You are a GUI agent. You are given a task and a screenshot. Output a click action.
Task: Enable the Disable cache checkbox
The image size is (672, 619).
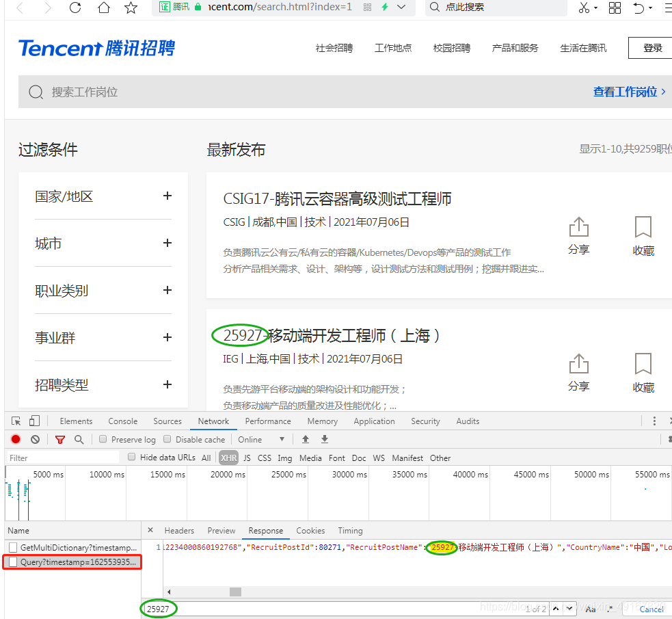[x=167, y=439]
